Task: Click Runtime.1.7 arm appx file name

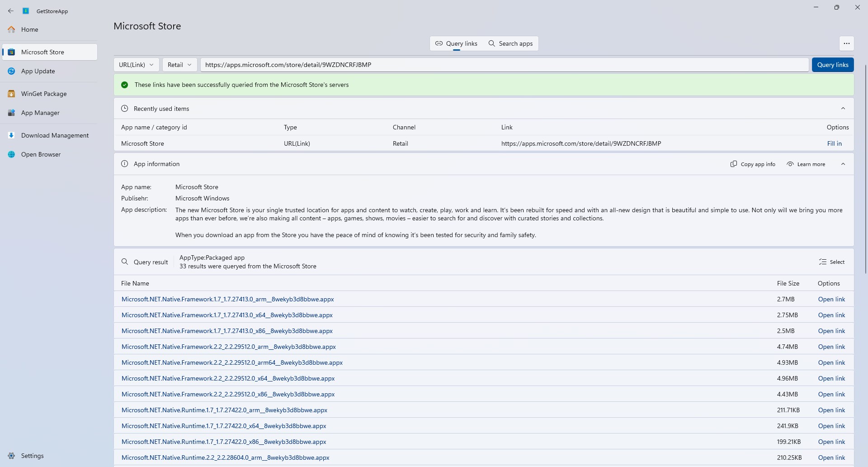Action: (x=224, y=410)
